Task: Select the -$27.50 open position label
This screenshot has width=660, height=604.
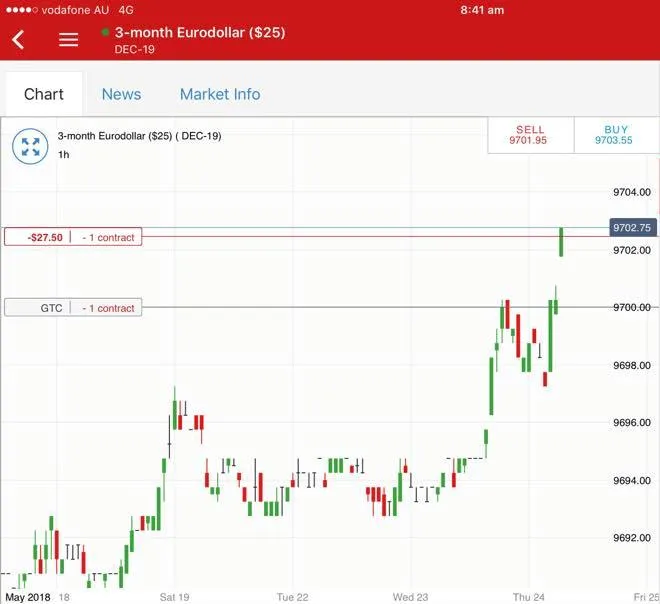Action: (x=73, y=237)
